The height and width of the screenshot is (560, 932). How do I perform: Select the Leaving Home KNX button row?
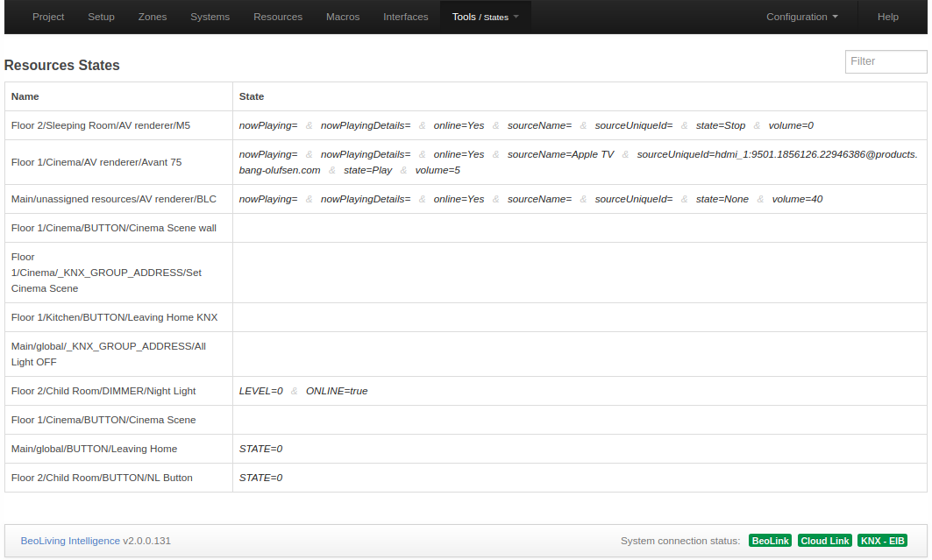pyautogui.click(x=466, y=317)
